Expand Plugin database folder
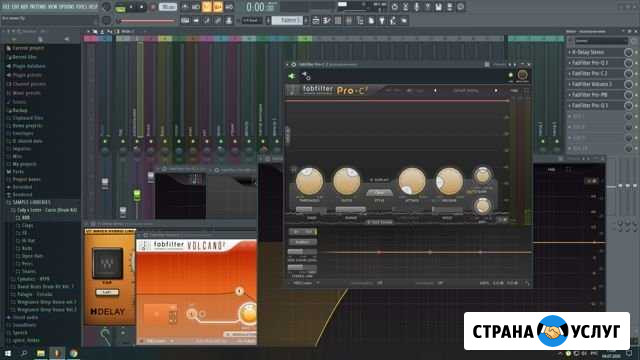This screenshot has width=640, height=360. 29,66
